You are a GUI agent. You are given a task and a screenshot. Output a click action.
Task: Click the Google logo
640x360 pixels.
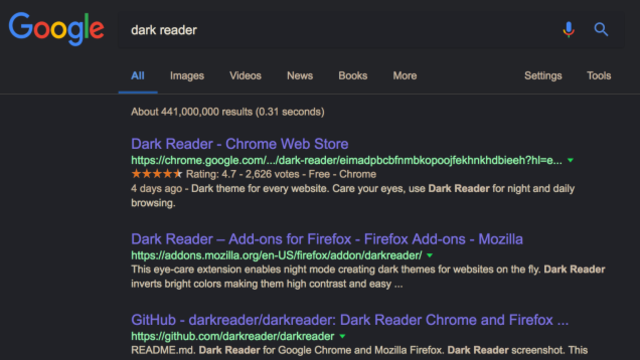(x=56, y=29)
